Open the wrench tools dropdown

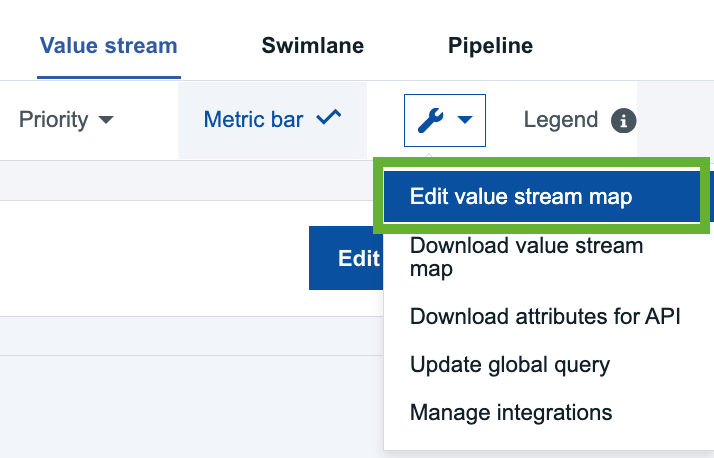445,120
